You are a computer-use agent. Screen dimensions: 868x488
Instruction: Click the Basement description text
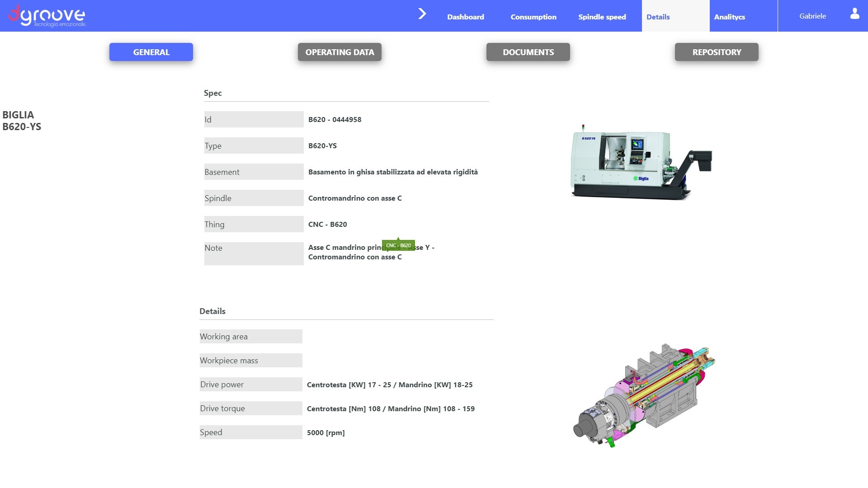point(393,172)
